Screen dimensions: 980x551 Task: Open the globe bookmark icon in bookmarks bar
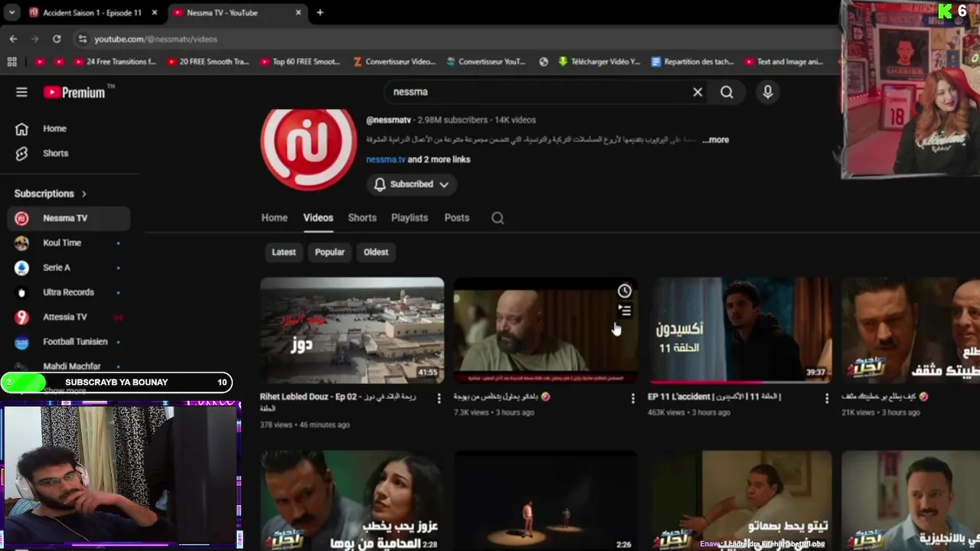pos(544,61)
